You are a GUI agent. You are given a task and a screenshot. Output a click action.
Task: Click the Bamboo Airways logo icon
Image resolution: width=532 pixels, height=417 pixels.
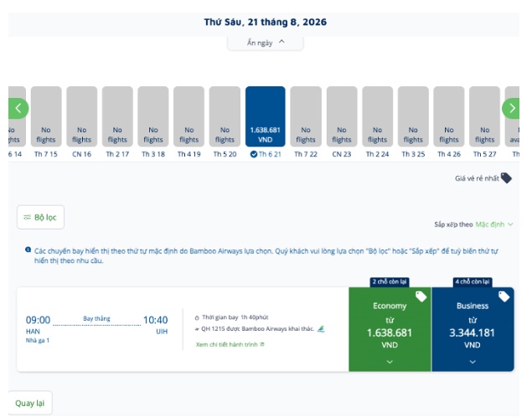click(x=321, y=329)
